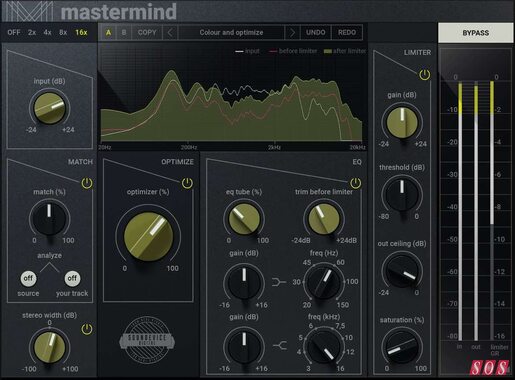Image resolution: width=515 pixels, height=380 pixels.
Task: Click the 'out' level meter
Action: point(476,211)
